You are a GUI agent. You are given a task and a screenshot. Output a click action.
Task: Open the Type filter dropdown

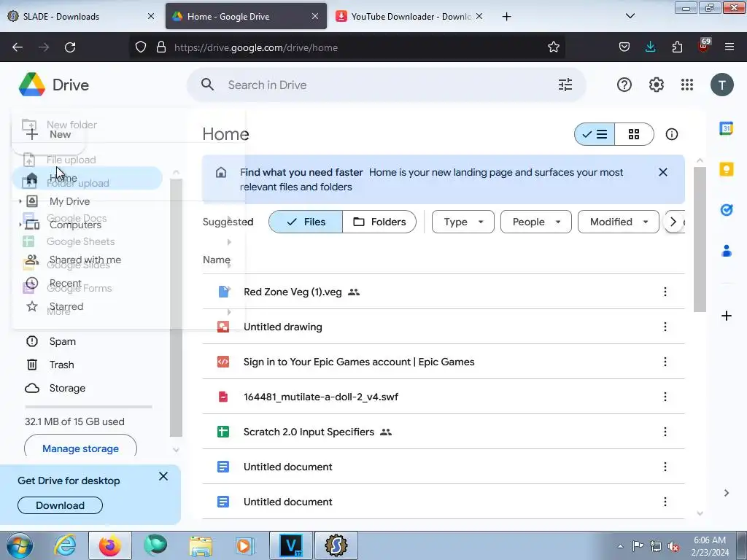coord(463,222)
